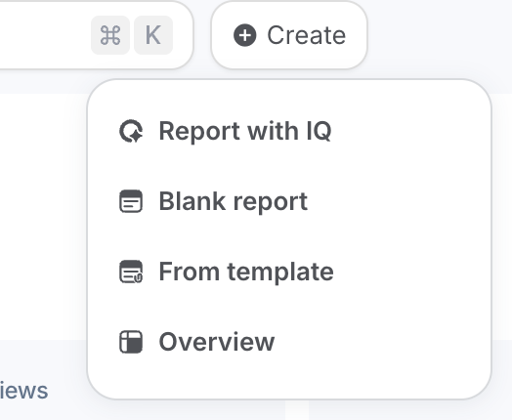
Task: Click the Report with IQ sparkle icon
Action: coord(131,131)
